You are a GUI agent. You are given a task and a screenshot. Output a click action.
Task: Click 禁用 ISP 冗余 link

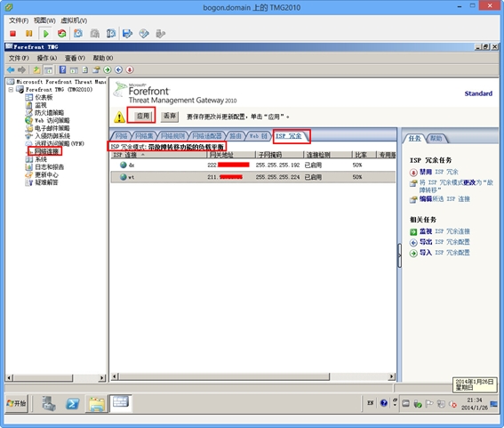pos(439,172)
